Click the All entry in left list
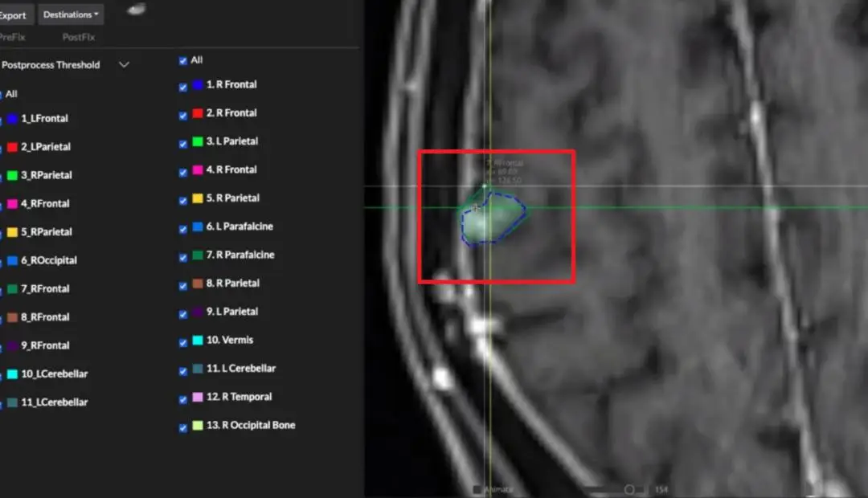 click(11, 94)
